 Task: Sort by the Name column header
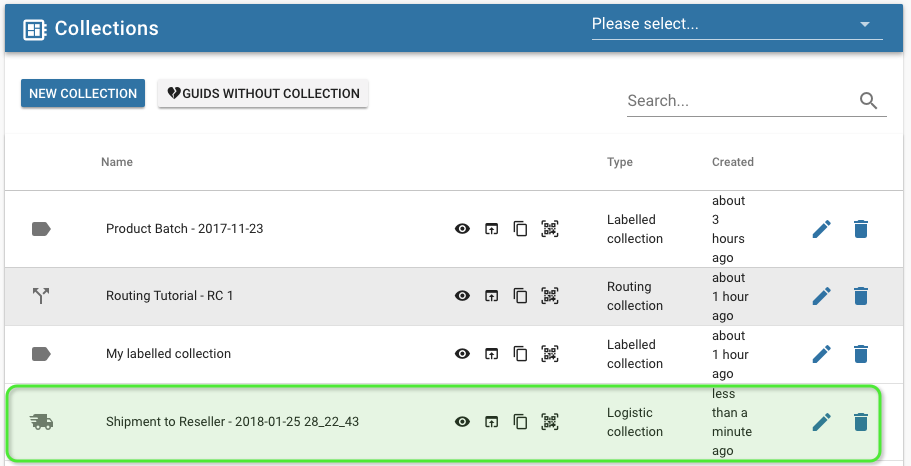coord(117,162)
